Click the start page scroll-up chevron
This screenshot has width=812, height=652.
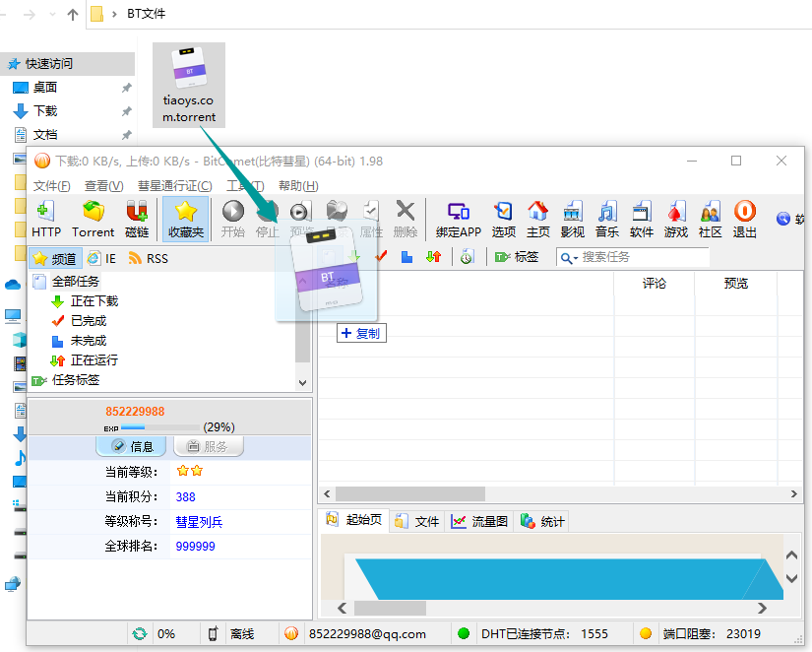[791, 555]
